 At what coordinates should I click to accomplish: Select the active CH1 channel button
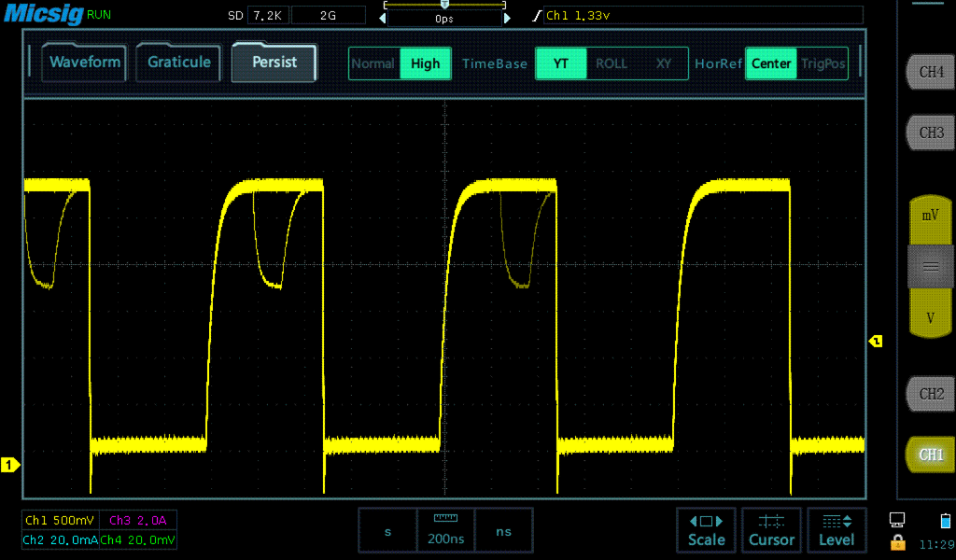click(x=931, y=455)
